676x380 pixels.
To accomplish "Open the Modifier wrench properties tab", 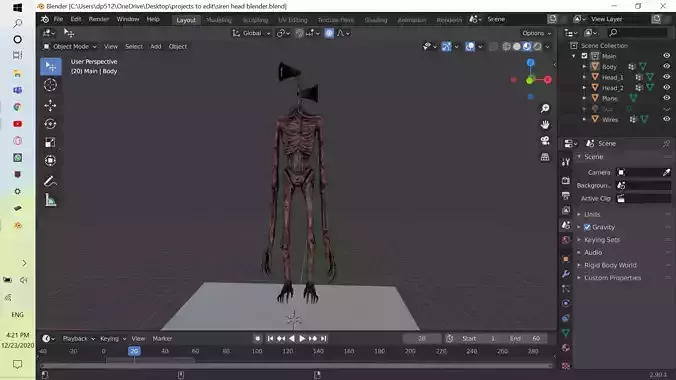I will coord(566,274).
